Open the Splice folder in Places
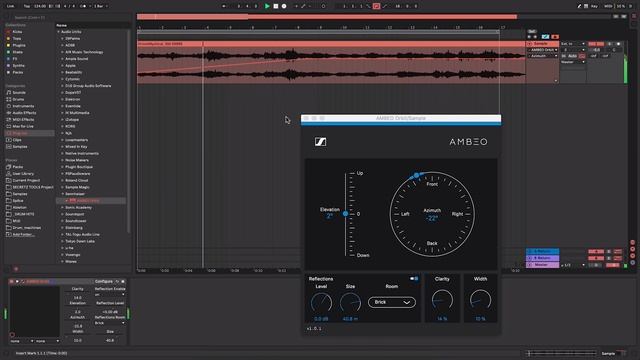 (x=18, y=200)
